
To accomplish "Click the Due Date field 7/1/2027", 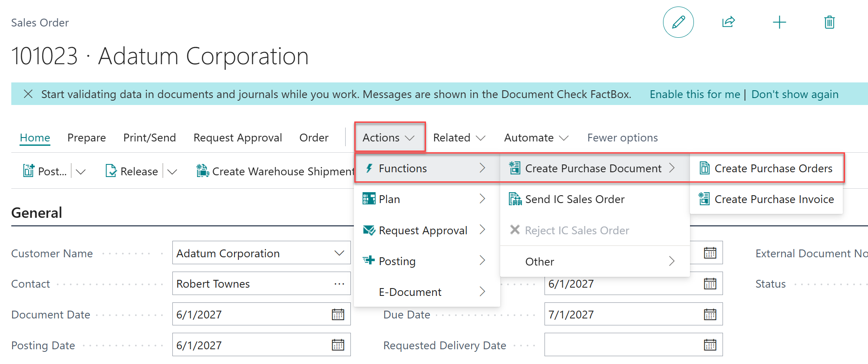I will coord(634,314).
